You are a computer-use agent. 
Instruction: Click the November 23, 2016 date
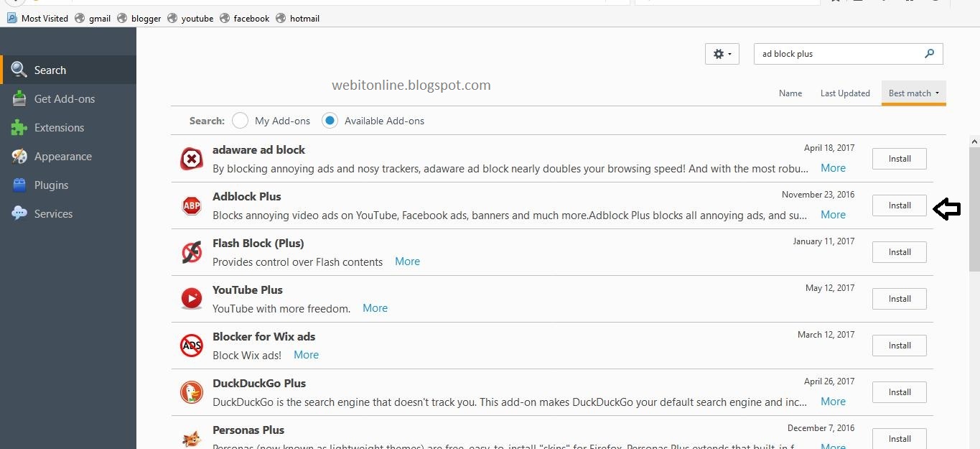(818, 195)
